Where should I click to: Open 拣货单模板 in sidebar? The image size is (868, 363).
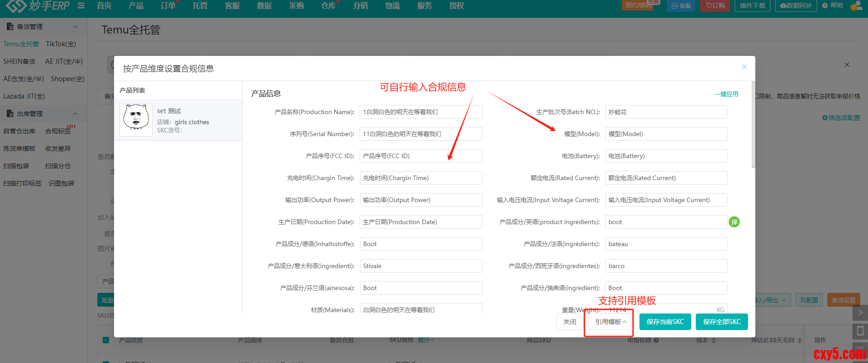click(19, 148)
